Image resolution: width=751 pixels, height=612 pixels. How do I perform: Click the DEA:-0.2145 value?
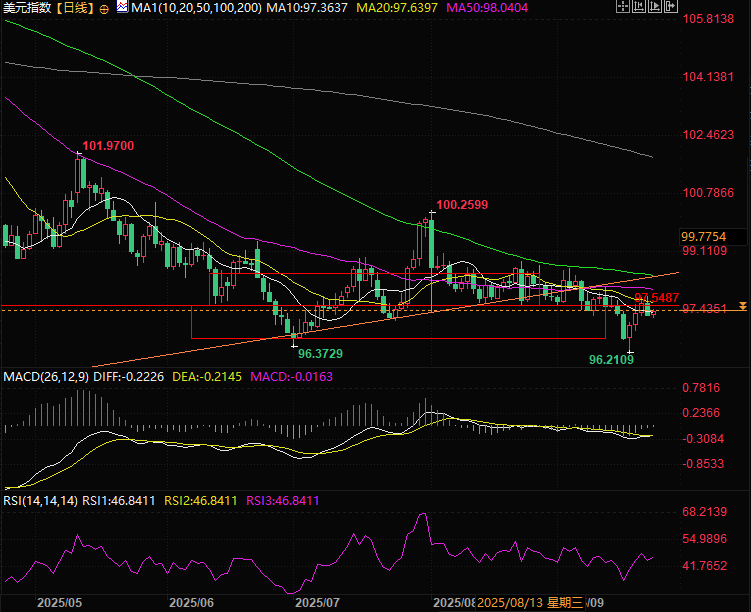207,377
